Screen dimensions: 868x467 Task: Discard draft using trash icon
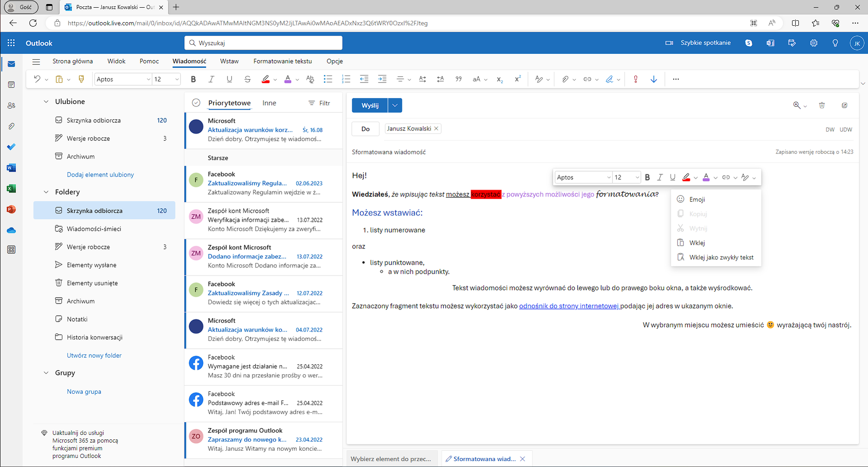(x=822, y=105)
